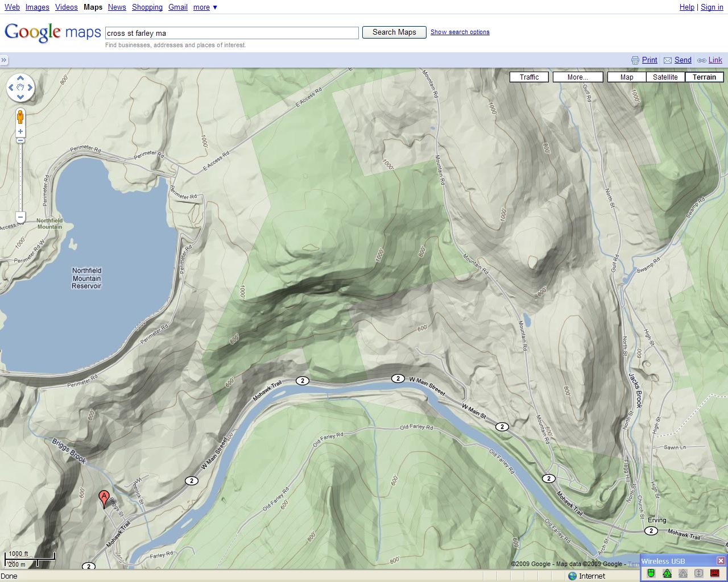
Task: Click the map scale bar
Action: click(30, 559)
